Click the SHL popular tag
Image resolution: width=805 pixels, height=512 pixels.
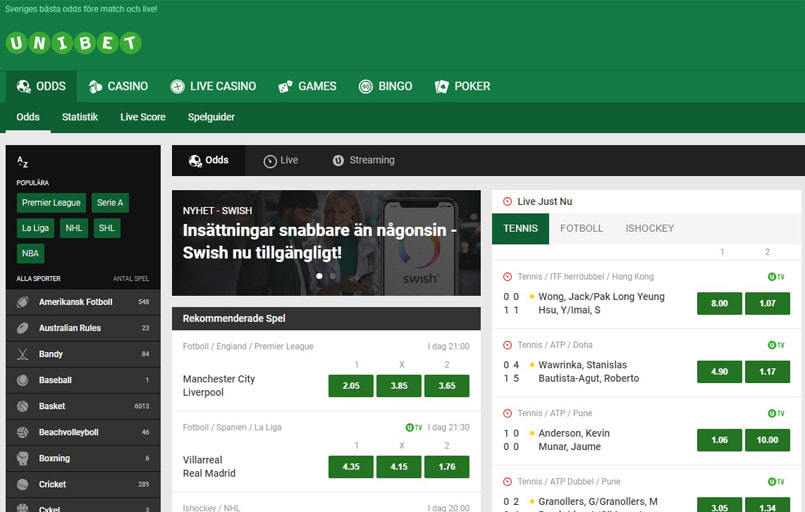(107, 228)
